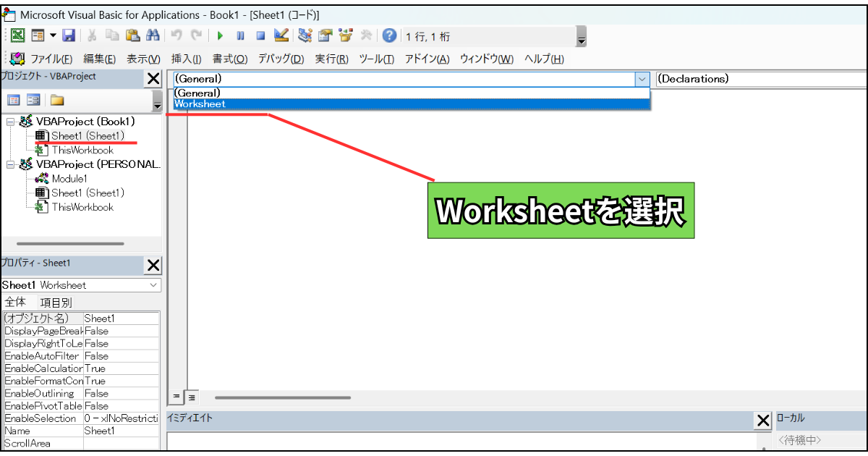
Task: Choose Worksheet in the object dropdown list
Action: (412, 104)
